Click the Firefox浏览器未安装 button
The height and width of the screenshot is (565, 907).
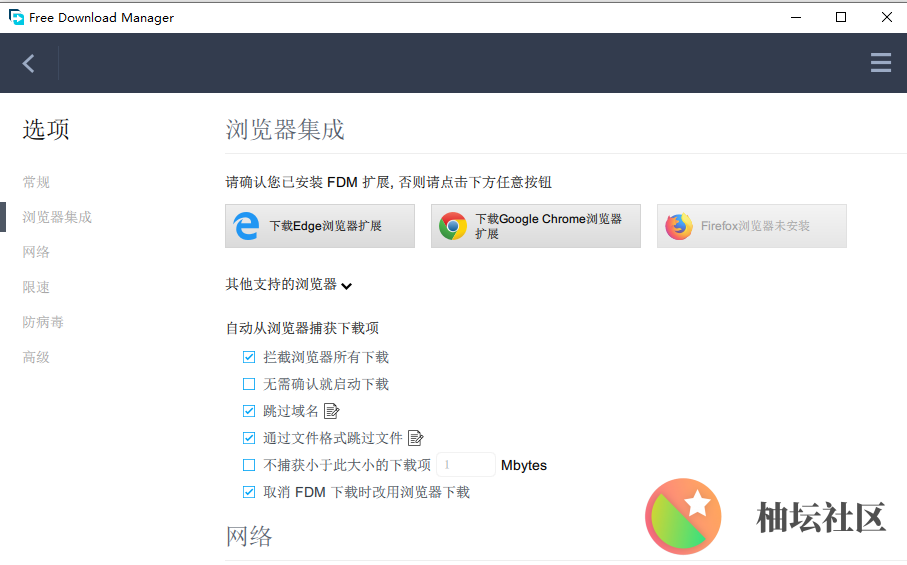coord(751,226)
